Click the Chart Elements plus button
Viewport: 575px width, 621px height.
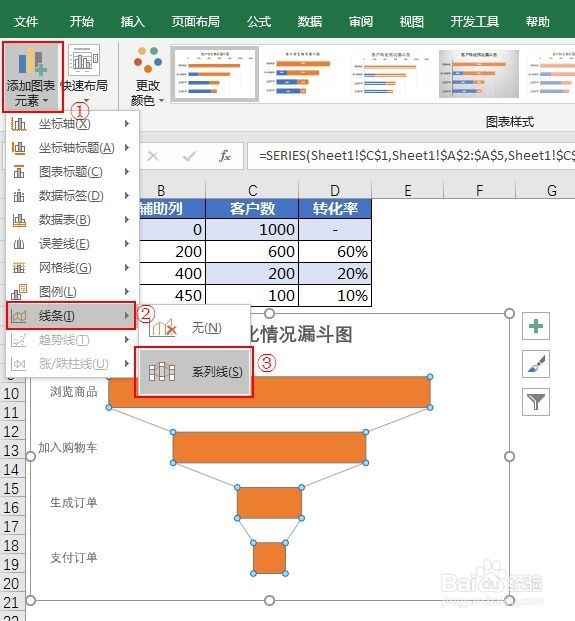pyautogui.click(x=536, y=326)
